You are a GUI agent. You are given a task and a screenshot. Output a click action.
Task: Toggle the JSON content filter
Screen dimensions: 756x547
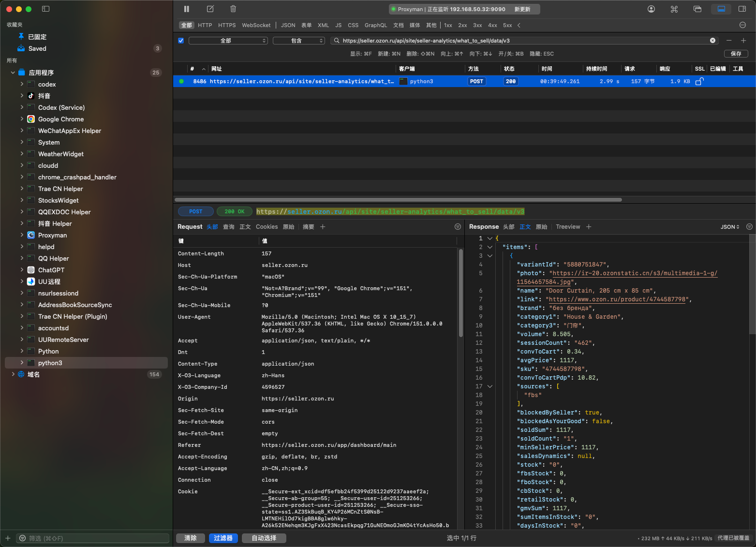288,25
